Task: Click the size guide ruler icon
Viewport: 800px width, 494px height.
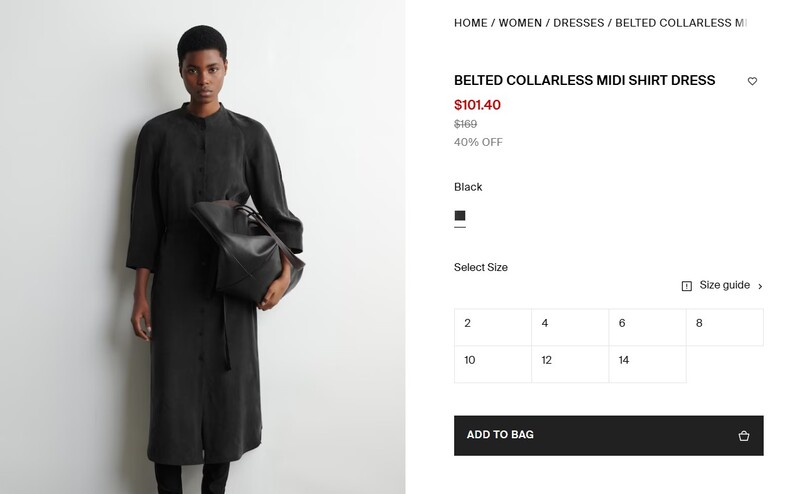Action: (687, 286)
